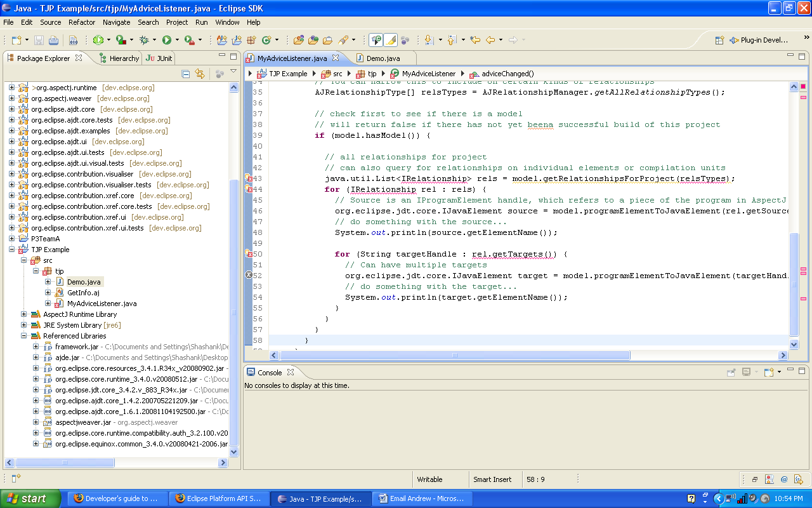Open the Refactor menu
The width and height of the screenshot is (812, 508).
point(82,22)
